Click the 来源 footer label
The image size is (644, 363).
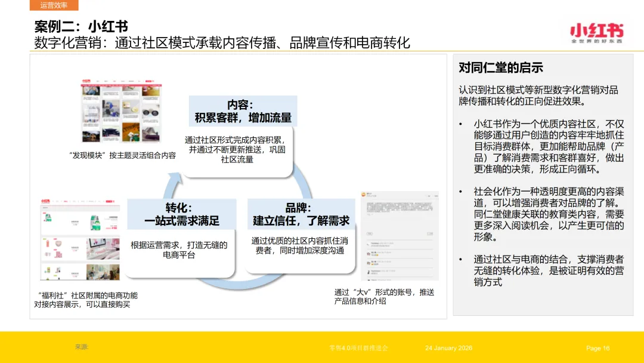click(x=82, y=347)
